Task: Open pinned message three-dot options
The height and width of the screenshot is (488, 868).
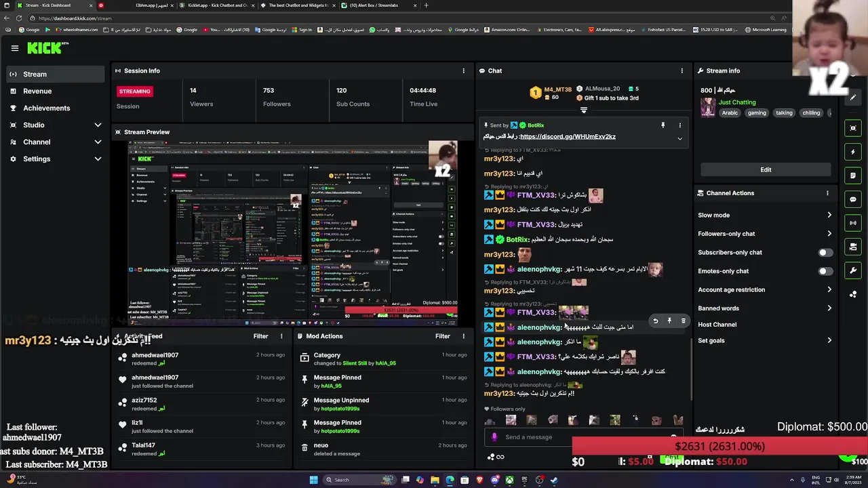Action: [x=680, y=125]
